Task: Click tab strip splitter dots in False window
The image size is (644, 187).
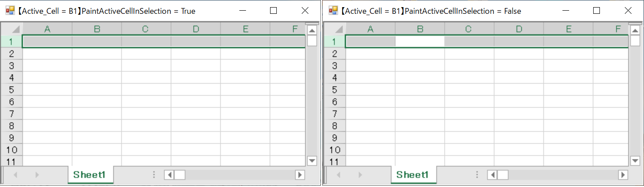Action: [x=477, y=175]
